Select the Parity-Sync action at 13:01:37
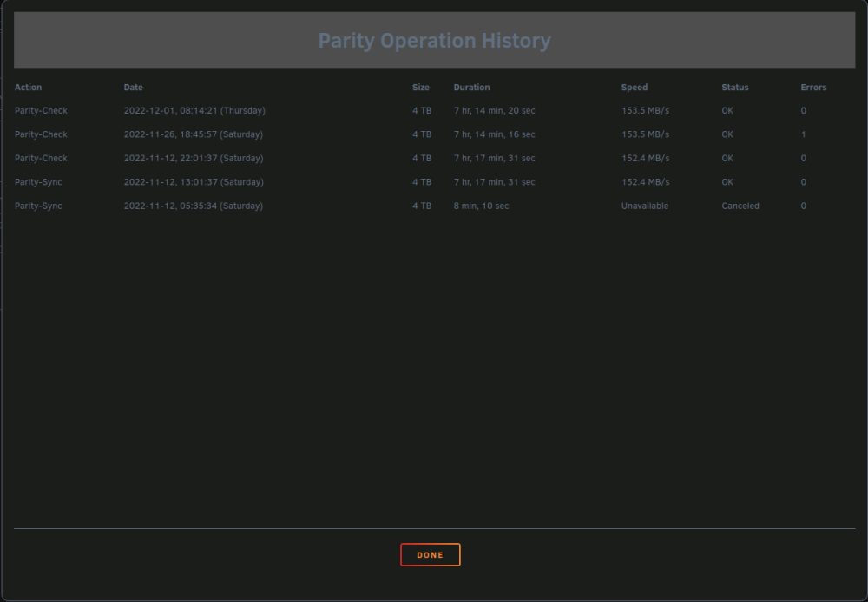This screenshot has height=602, width=868. click(38, 182)
